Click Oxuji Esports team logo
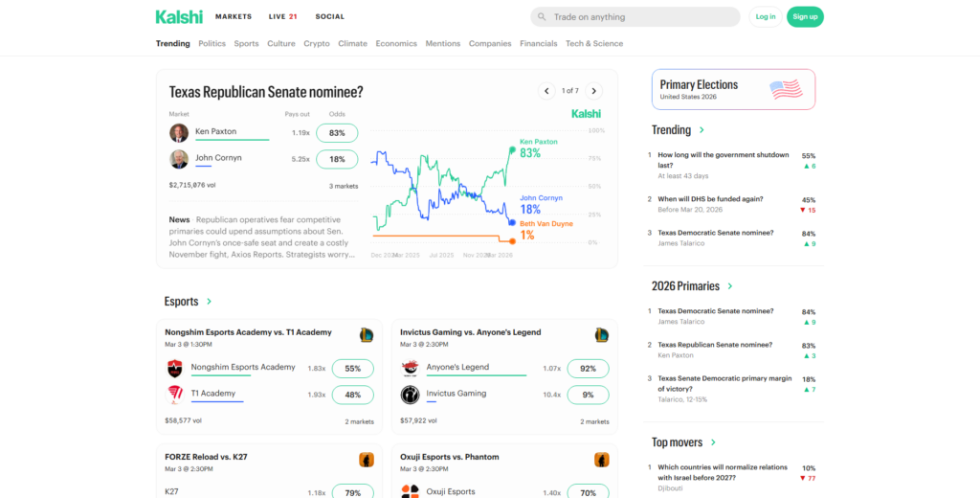This screenshot has width=980, height=498. tap(410, 491)
